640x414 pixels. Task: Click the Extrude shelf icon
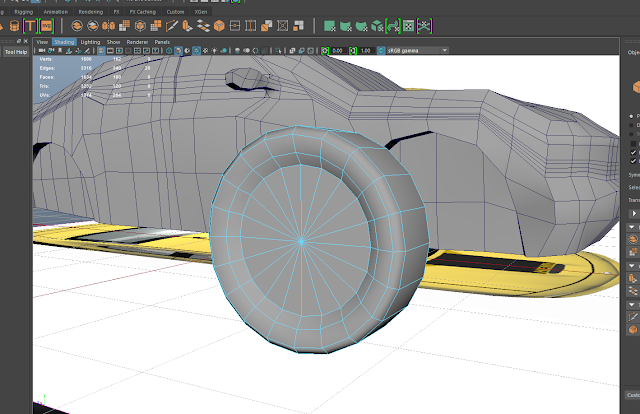[187, 26]
